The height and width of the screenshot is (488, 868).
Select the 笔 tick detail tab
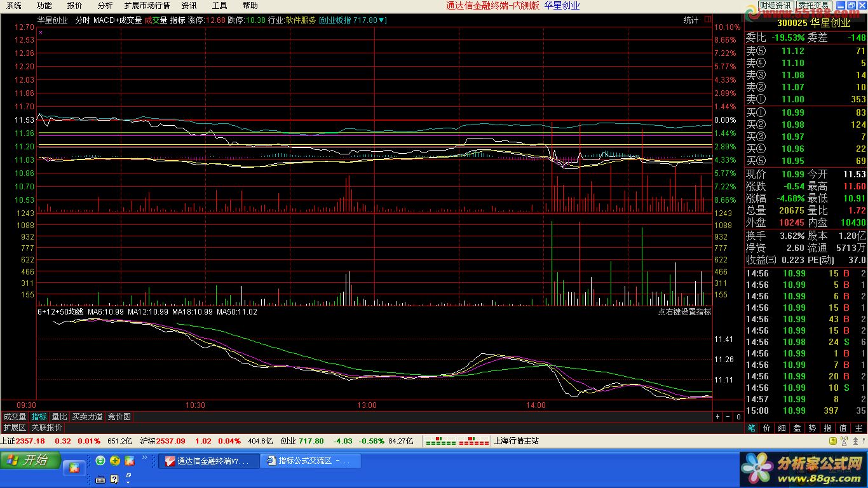pyautogui.click(x=752, y=428)
